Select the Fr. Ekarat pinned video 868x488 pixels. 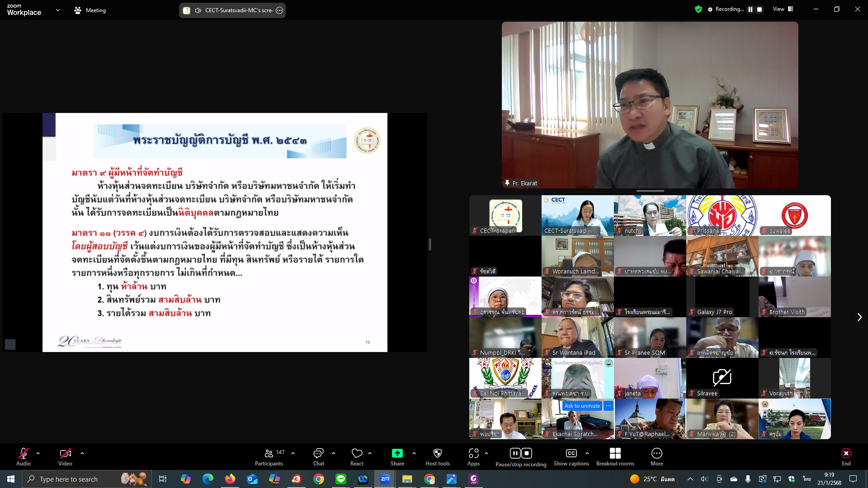pos(650,105)
